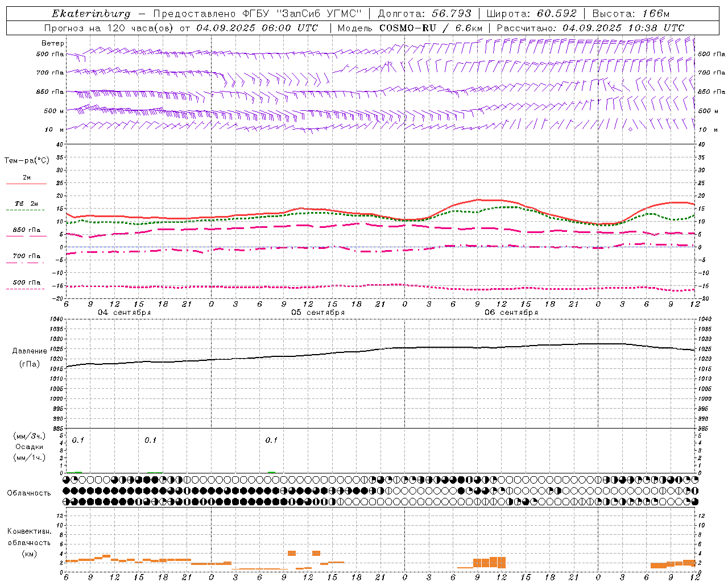This screenshot has width=728, height=582.
Task: Click the 'Тем-ра(°C)' temperature label
Action: pos(27,161)
